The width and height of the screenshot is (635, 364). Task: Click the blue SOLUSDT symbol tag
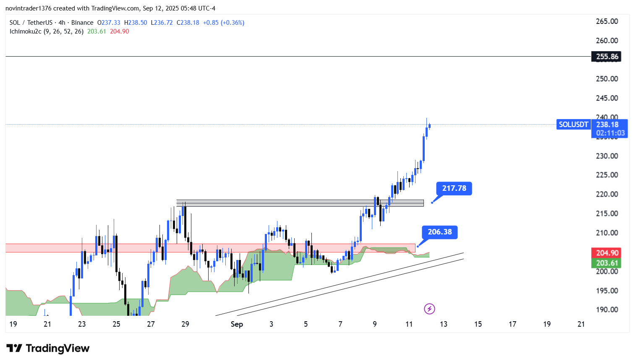(573, 125)
